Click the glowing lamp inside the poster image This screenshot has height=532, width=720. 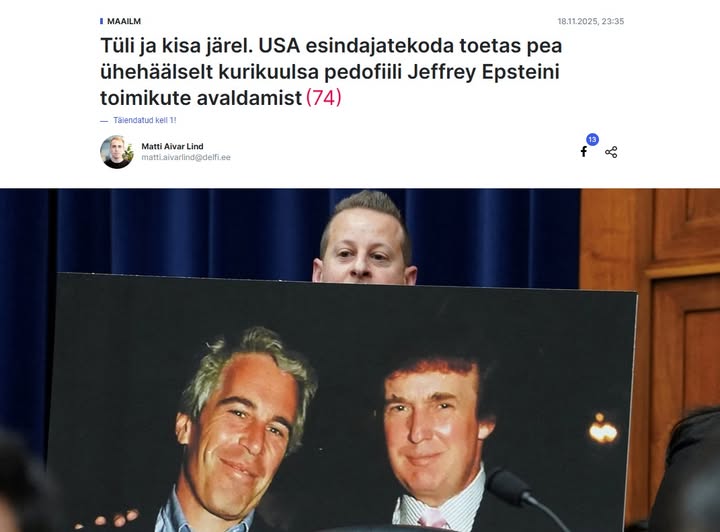coord(603,429)
